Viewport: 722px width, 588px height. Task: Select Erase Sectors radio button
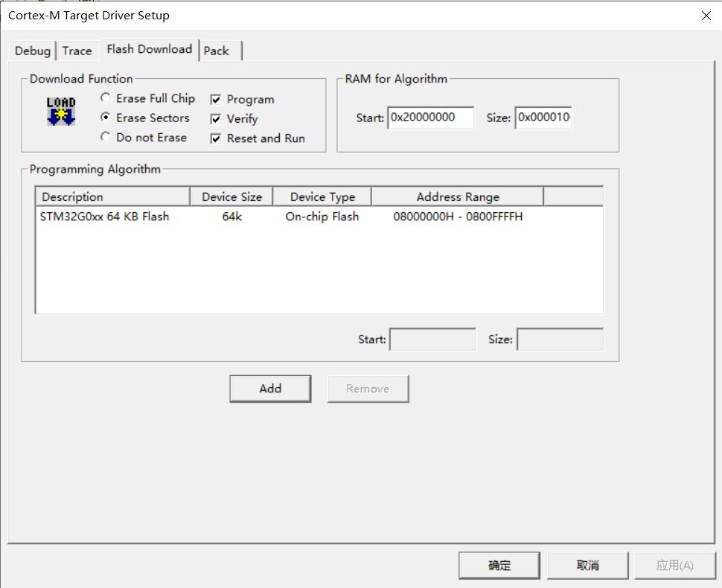point(106,118)
